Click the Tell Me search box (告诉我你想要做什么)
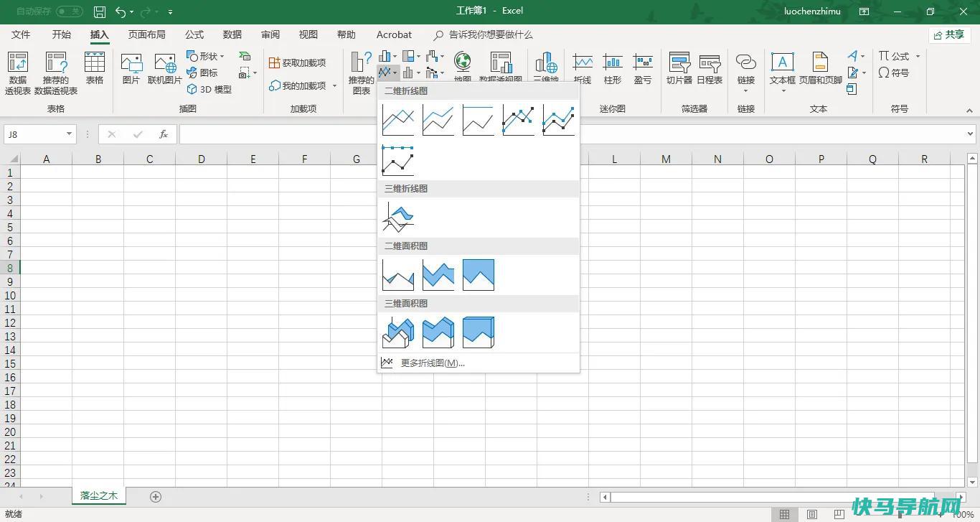 484,34
